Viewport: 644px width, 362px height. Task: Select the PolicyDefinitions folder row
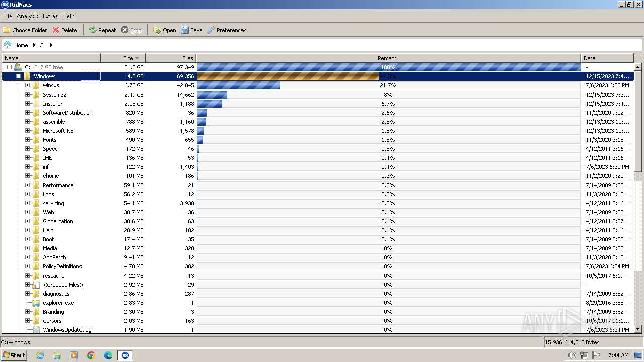318,266
